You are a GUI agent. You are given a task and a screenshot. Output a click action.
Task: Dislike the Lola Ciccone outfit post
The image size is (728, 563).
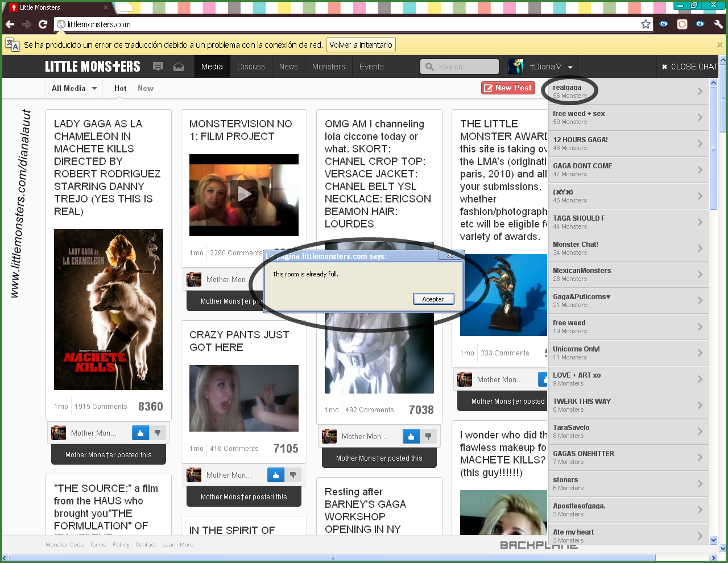[x=428, y=436]
